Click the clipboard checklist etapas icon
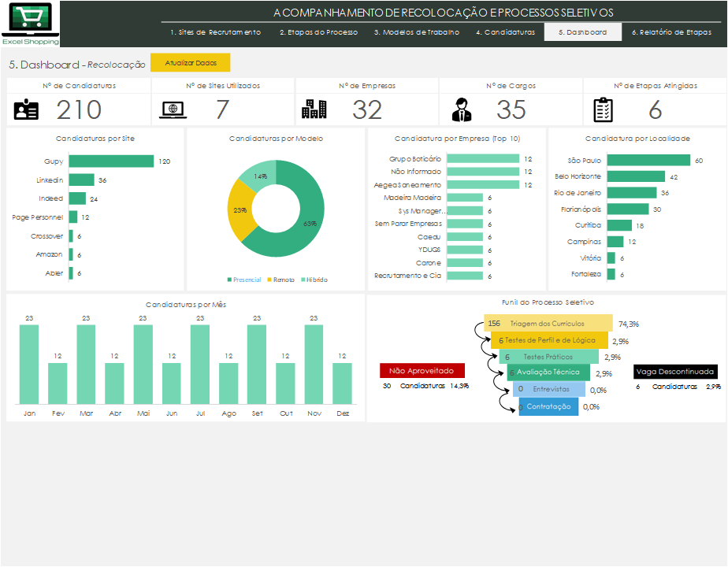 (x=603, y=110)
